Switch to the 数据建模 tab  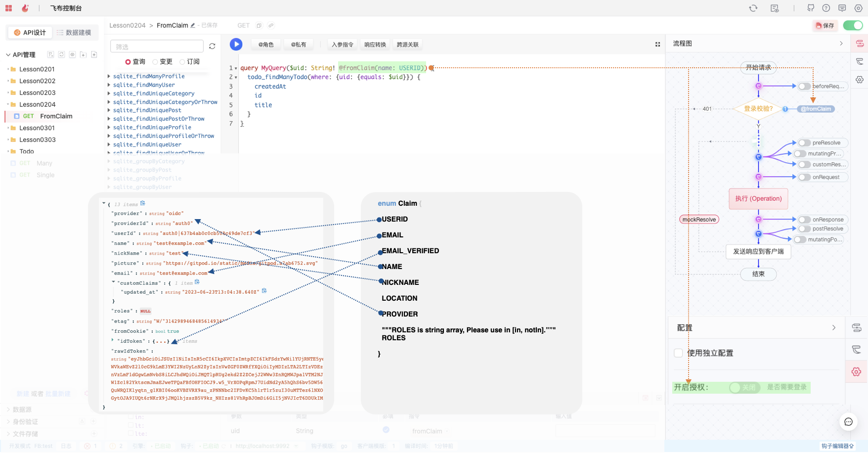[x=74, y=33]
